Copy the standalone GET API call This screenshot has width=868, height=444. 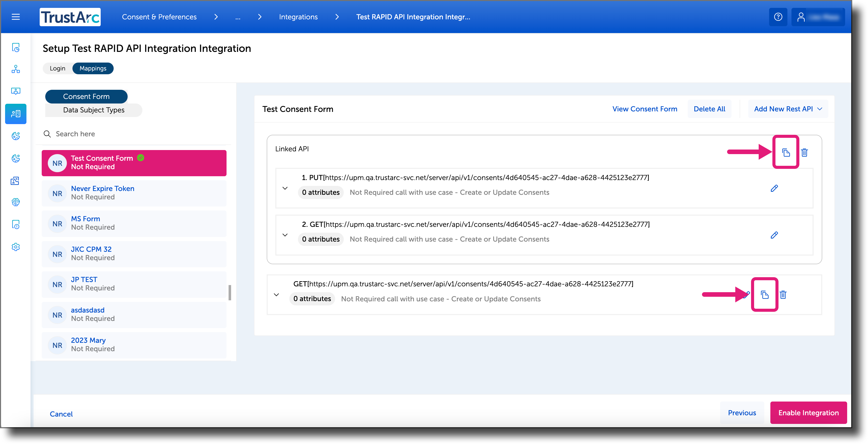(x=764, y=295)
